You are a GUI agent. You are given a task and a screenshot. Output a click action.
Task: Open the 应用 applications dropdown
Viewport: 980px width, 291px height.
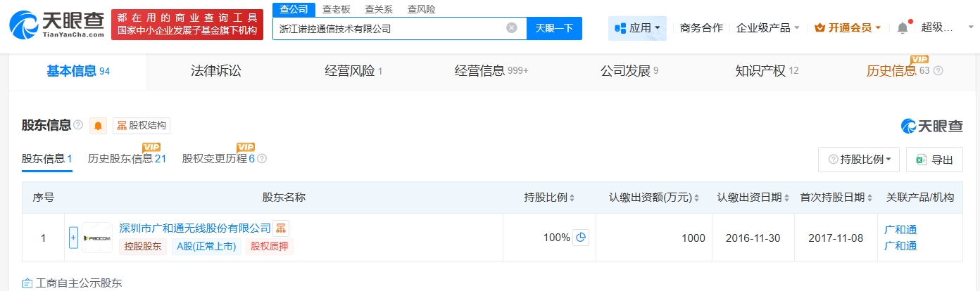[637, 28]
